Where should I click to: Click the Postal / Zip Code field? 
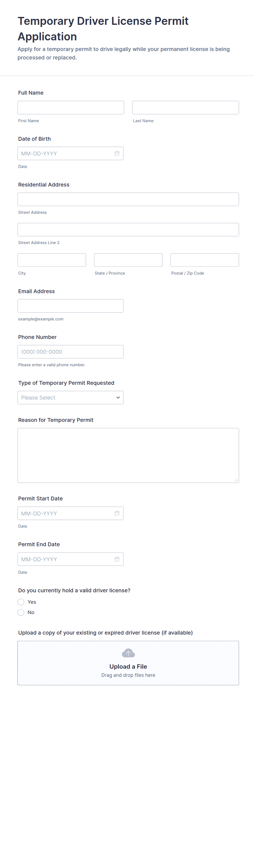pos(205,260)
